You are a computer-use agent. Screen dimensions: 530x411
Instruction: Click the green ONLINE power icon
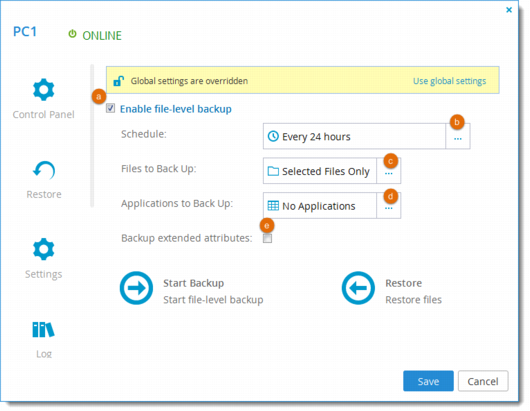[72, 34]
